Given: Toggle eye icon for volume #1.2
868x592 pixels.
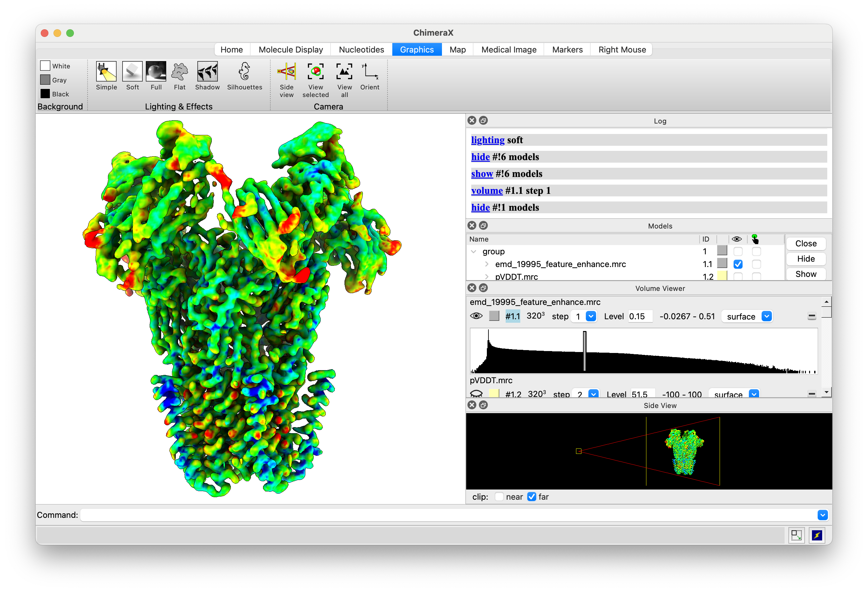Looking at the screenshot, I should (476, 393).
